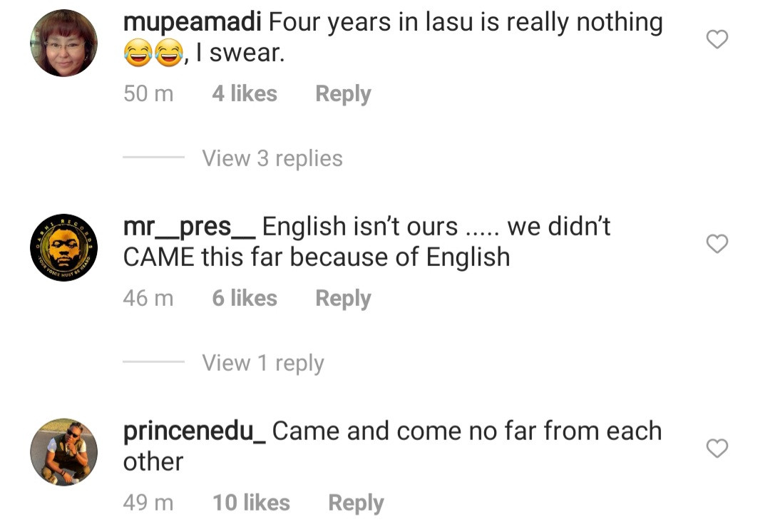
Task: Open the princenedu_ username link
Action: [x=195, y=432]
